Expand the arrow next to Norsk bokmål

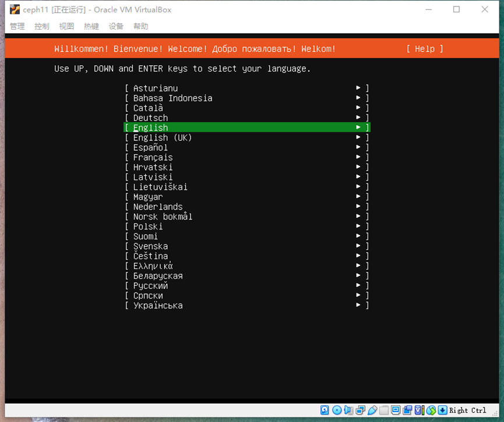tap(358, 216)
